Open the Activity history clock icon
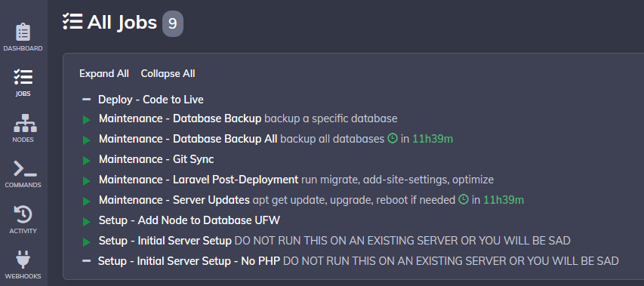The image size is (644, 286). coord(23,214)
